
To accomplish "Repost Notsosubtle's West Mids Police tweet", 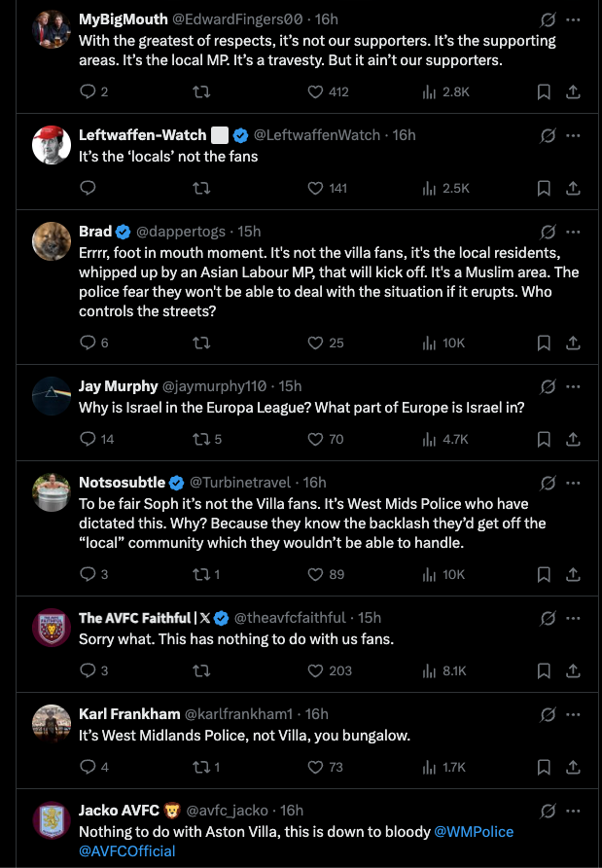I will (x=206, y=574).
